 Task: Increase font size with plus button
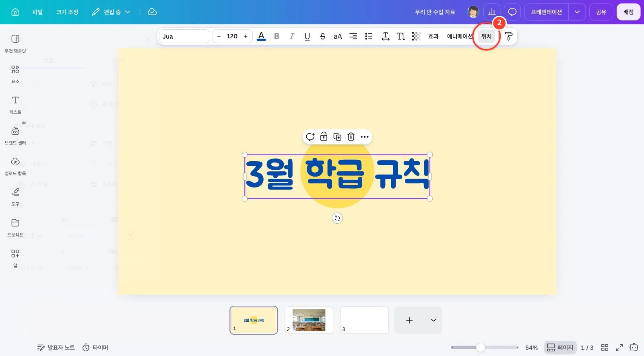point(246,36)
